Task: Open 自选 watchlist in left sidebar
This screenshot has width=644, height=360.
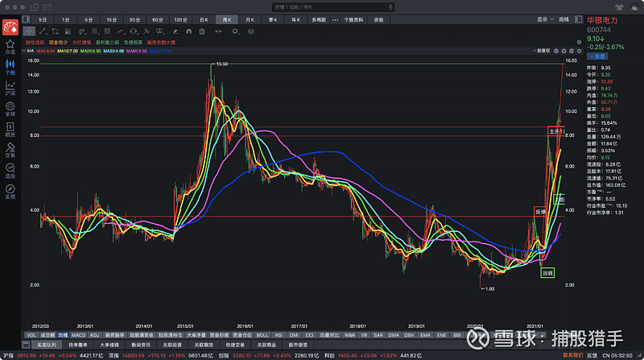Action: click(x=10, y=46)
